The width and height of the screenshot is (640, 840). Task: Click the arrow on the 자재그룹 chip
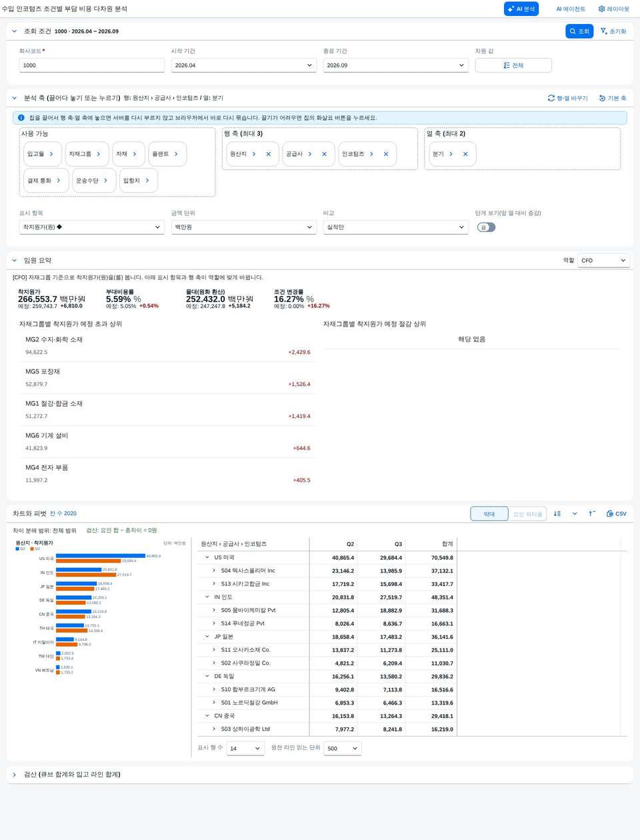tap(99, 154)
